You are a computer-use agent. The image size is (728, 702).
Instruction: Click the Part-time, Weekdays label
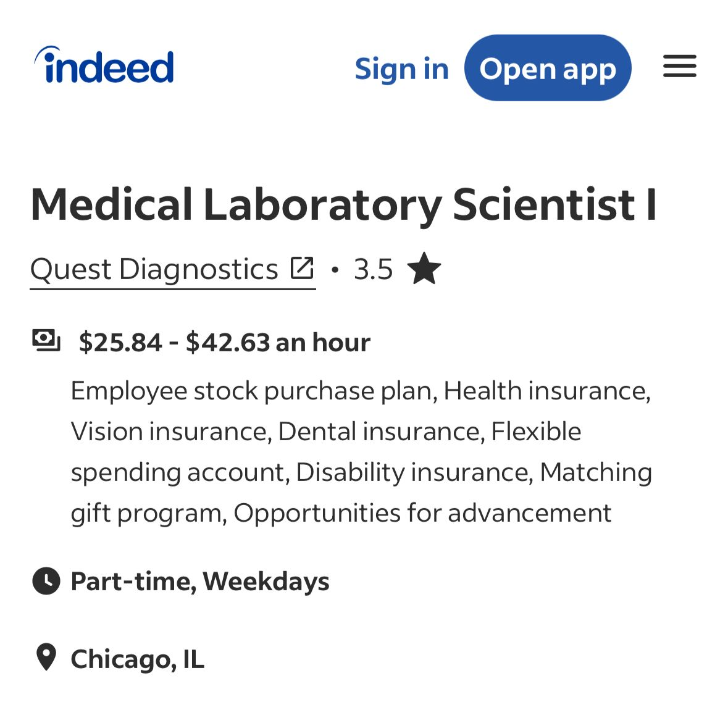click(x=200, y=582)
